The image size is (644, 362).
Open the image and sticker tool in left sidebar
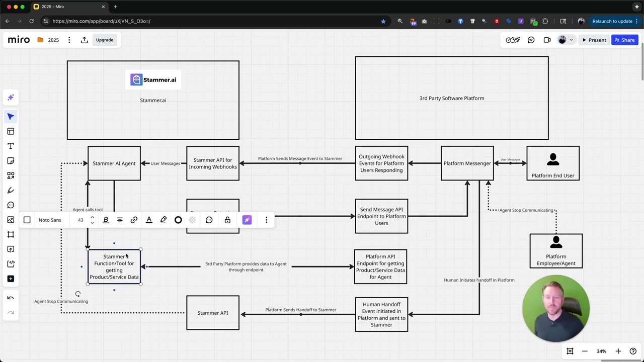(x=11, y=220)
